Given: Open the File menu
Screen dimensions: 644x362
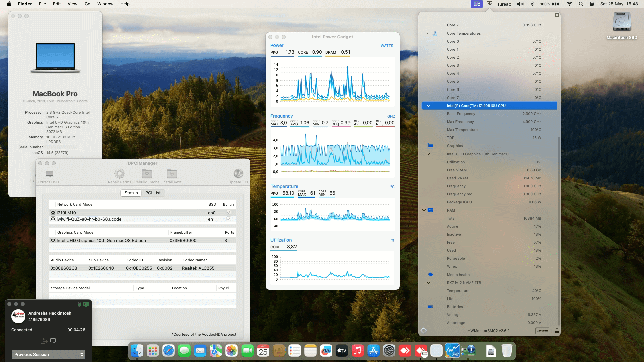Looking at the screenshot, I should (x=42, y=4).
